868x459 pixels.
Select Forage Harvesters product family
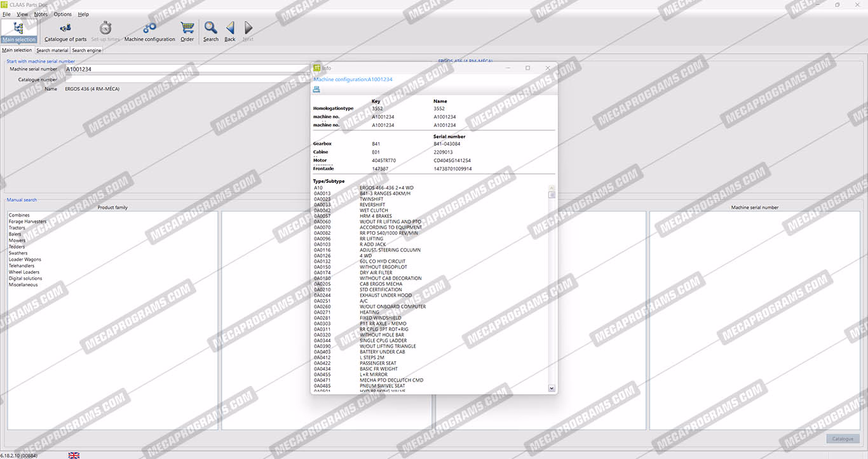point(27,222)
